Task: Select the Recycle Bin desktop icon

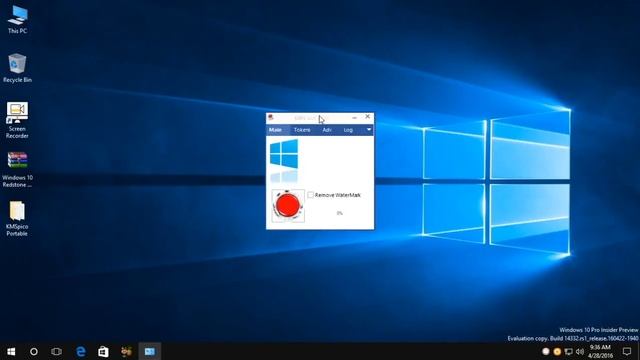Action: coord(17,68)
